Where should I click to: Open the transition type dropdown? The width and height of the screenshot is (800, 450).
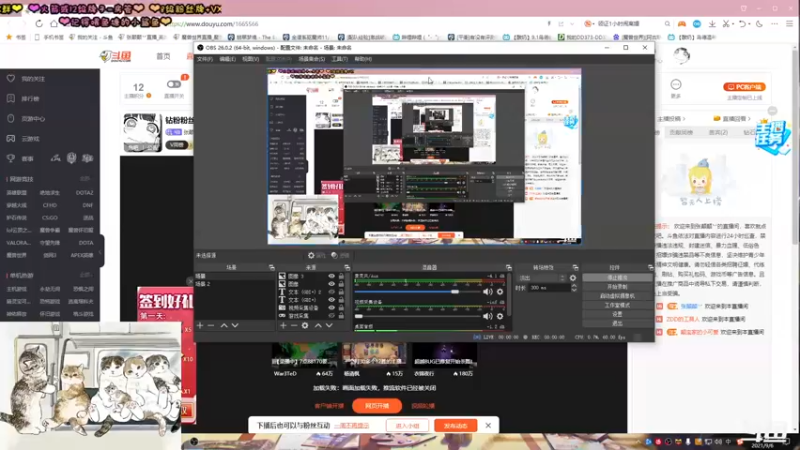(x=541, y=278)
